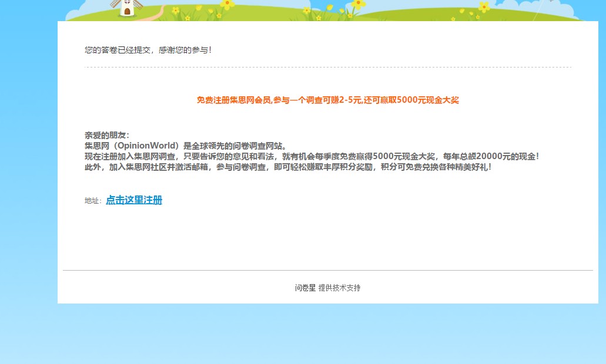Open the 问卷星 footer link

pyautogui.click(x=305, y=288)
